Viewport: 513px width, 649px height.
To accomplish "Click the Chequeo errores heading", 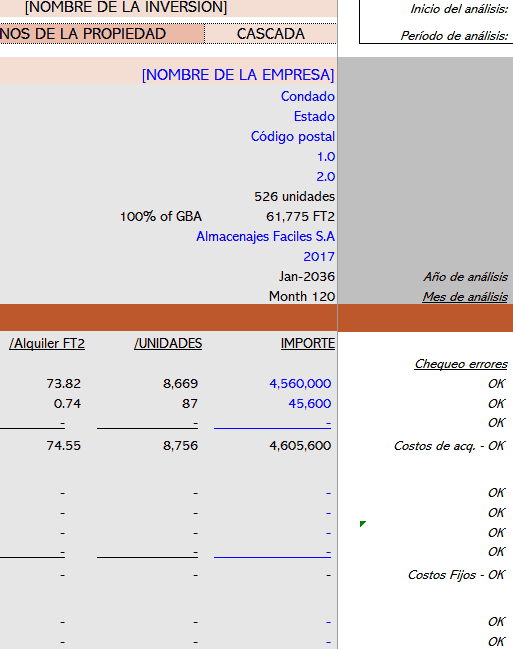I will 461,364.
